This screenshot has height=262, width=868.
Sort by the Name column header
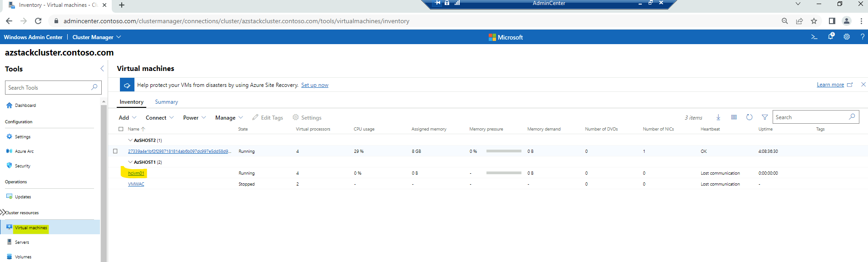click(136, 129)
